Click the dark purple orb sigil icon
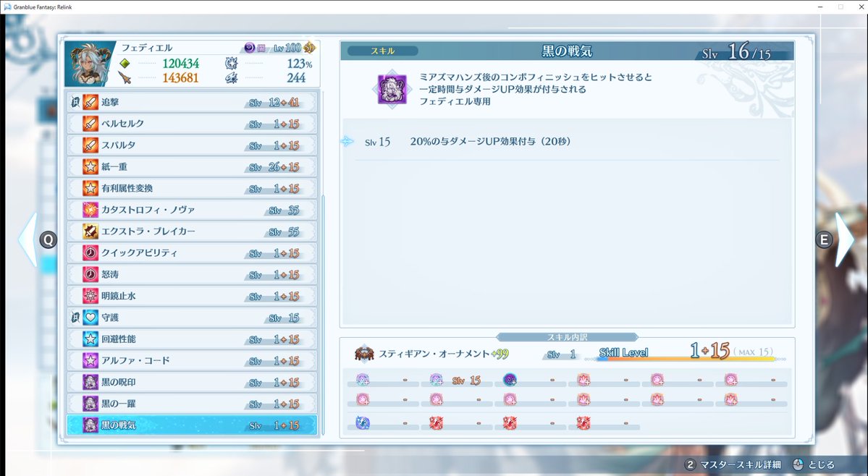The width and height of the screenshot is (868, 476). tap(510, 380)
